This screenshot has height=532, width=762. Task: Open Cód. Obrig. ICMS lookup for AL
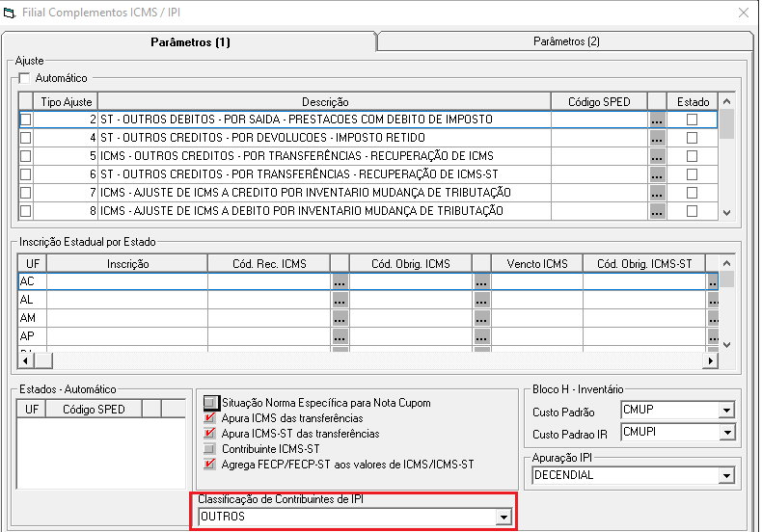point(481,300)
